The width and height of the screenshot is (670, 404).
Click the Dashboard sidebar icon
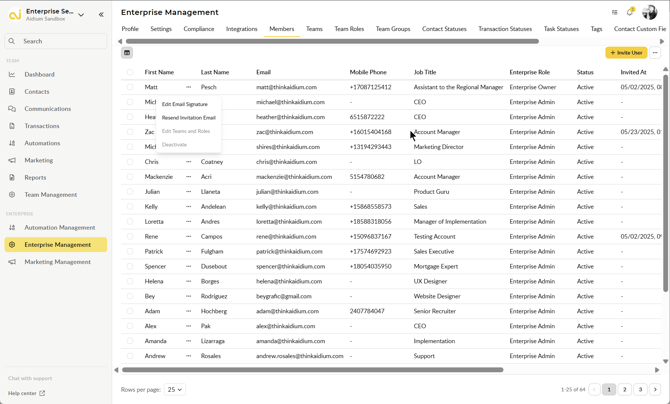pos(12,74)
